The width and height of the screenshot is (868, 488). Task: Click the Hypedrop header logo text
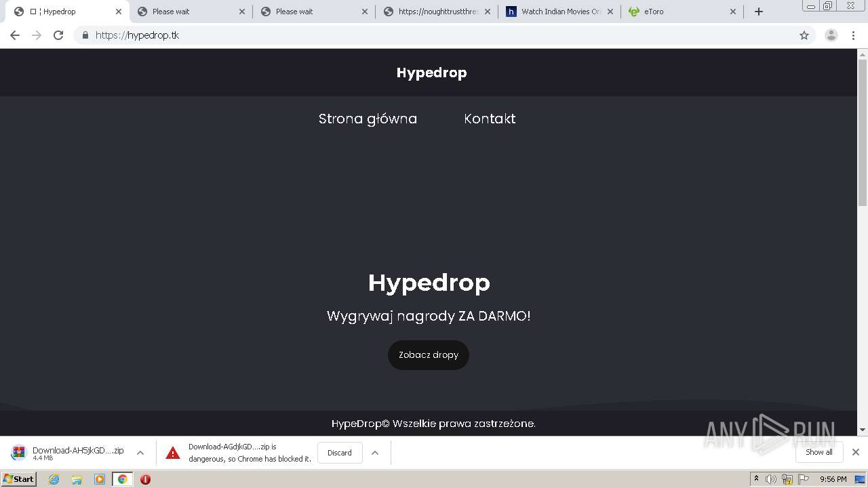click(x=431, y=73)
